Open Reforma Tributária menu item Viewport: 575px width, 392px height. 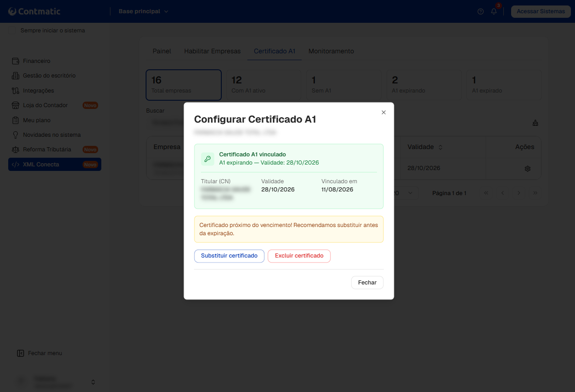55,150
